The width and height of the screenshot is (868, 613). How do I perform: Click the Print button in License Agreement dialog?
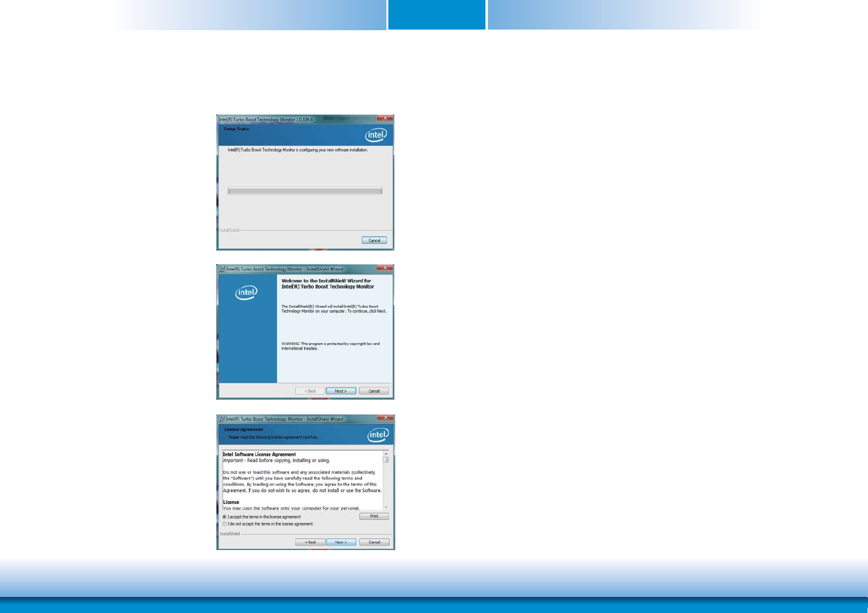(374, 517)
